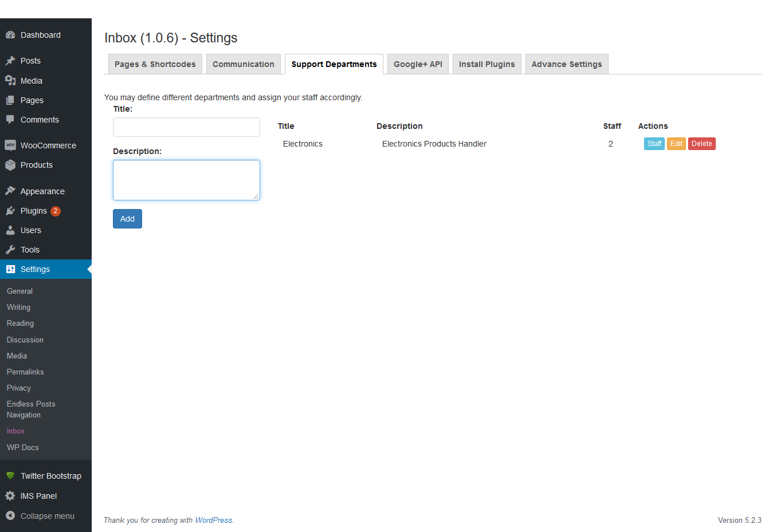Click the Settings sliders icon
The height and width of the screenshot is (532, 773).
click(x=10, y=269)
